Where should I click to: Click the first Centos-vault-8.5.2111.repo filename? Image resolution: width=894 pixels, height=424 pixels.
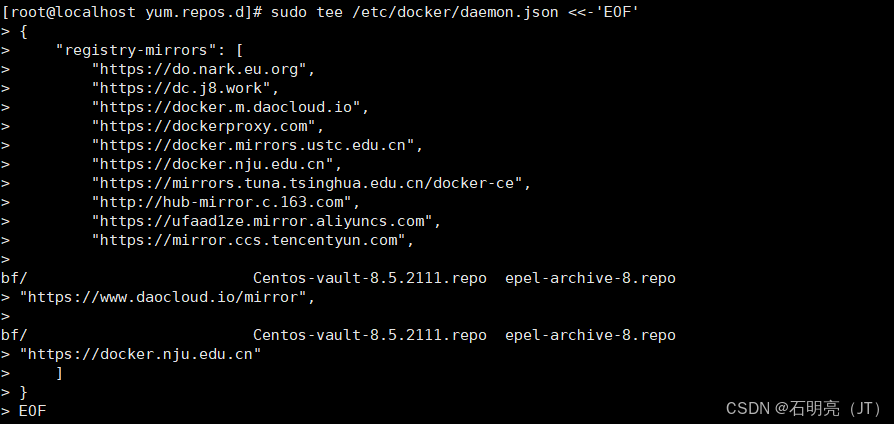click(x=369, y=278)
